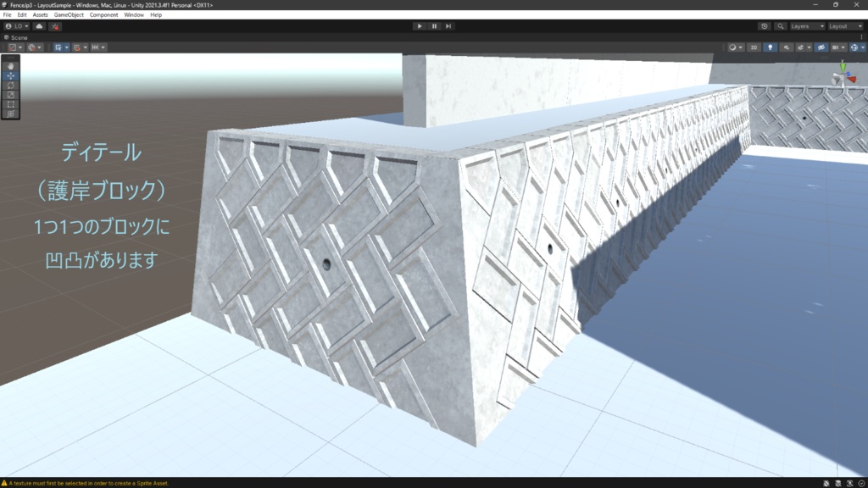Image resolution: width=868 pixels, height=488 pixels.
Task: Click the bug/debug status icon in toolbar
Action: pyautogui.click(x=55, y=26)
